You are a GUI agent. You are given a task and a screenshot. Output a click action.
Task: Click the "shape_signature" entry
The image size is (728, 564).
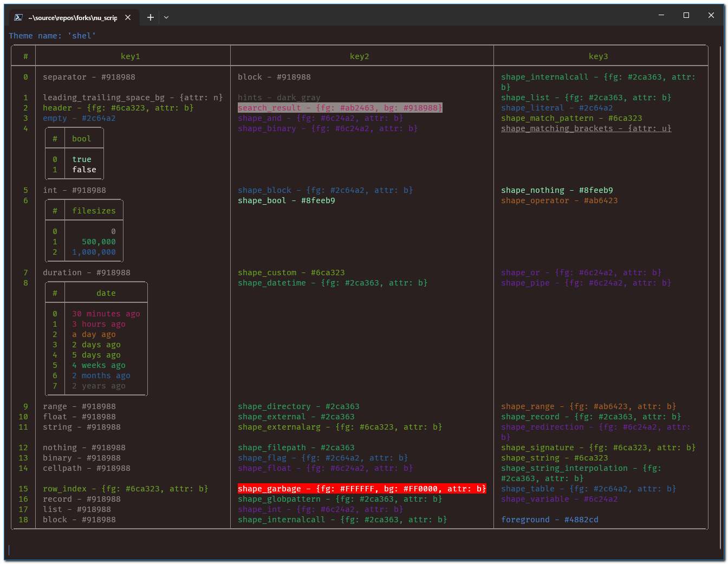[x=599, y=448]
